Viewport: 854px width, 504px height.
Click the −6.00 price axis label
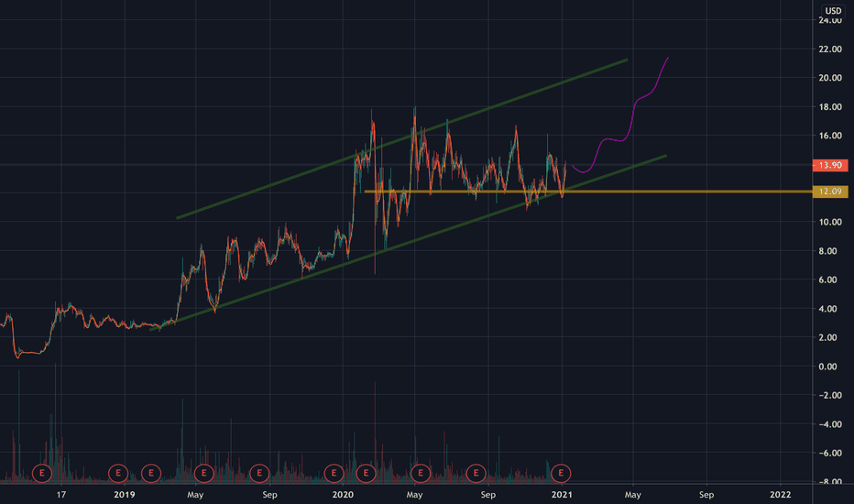click(x=830, y=453)
